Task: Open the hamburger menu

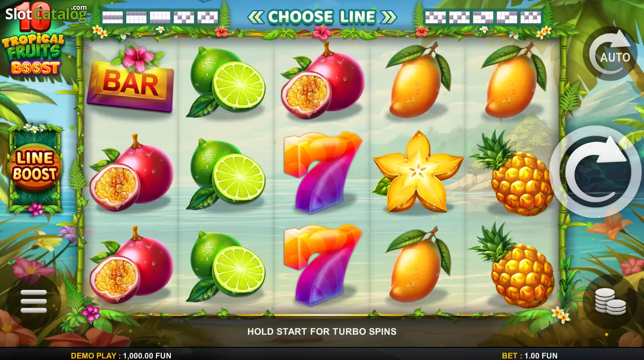Action: 34,301
